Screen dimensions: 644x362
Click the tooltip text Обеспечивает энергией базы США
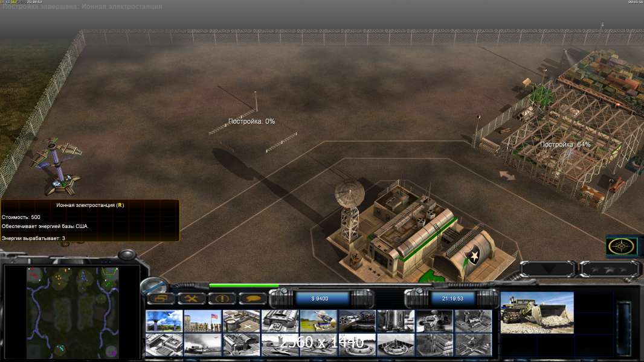click(x=45, y=226)
